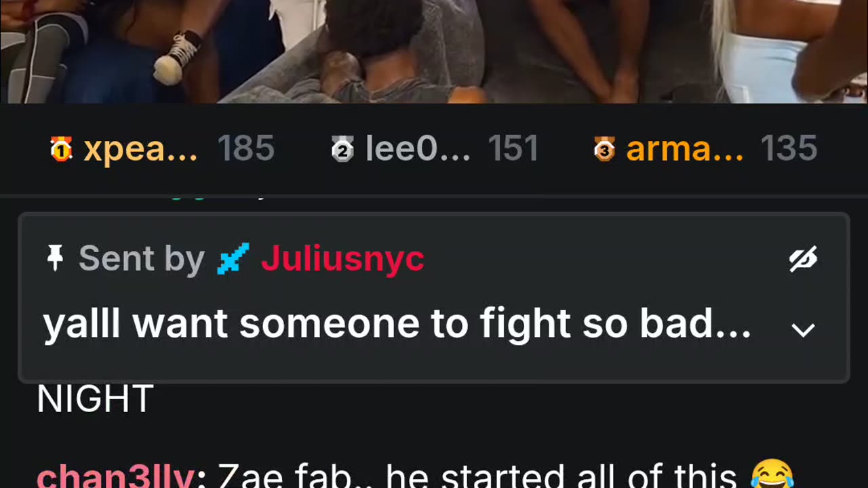This screenshot has width=868, height=488.
Task: Click the 'Sent by' label in the pinned card
Action: point(142,258)
